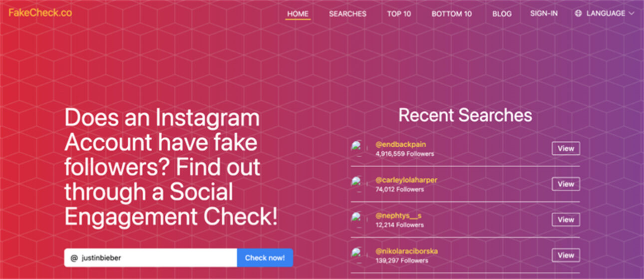The width and height of the screenshot is (644, 279).
Task: Open the @endbackpain username link
Action: (x=401, y=145)
